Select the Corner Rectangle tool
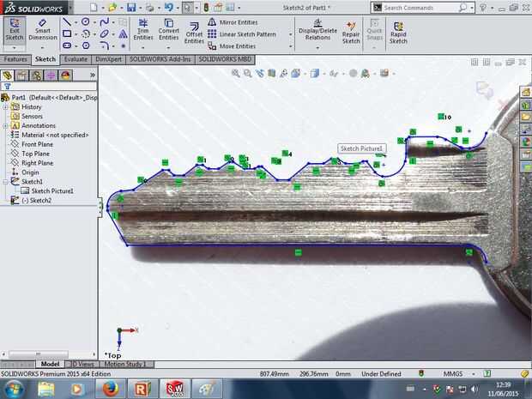This screenshot has width=532, height=399. pyautogui.click(x=67, y=33)
